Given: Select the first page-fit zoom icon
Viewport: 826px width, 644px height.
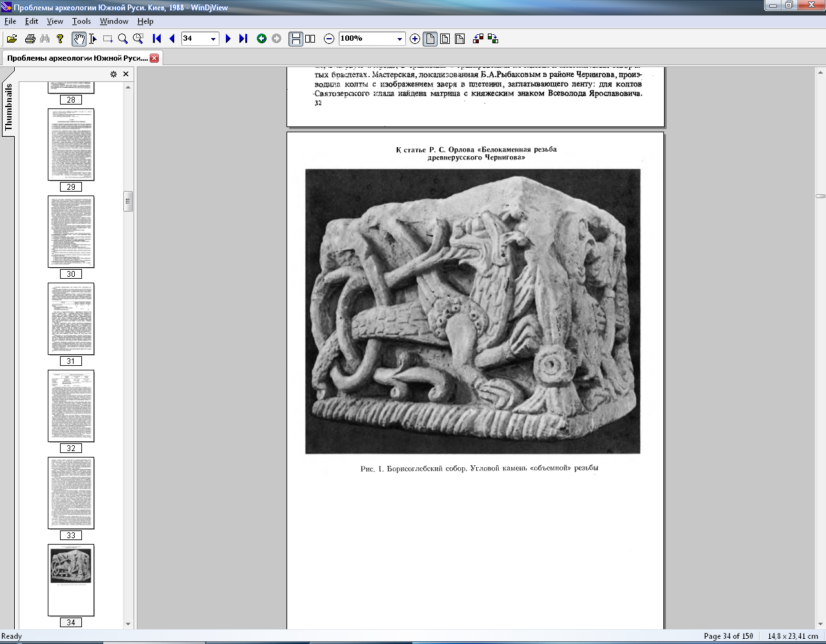Looking at the screenshot, I should (x=430, y=39).
